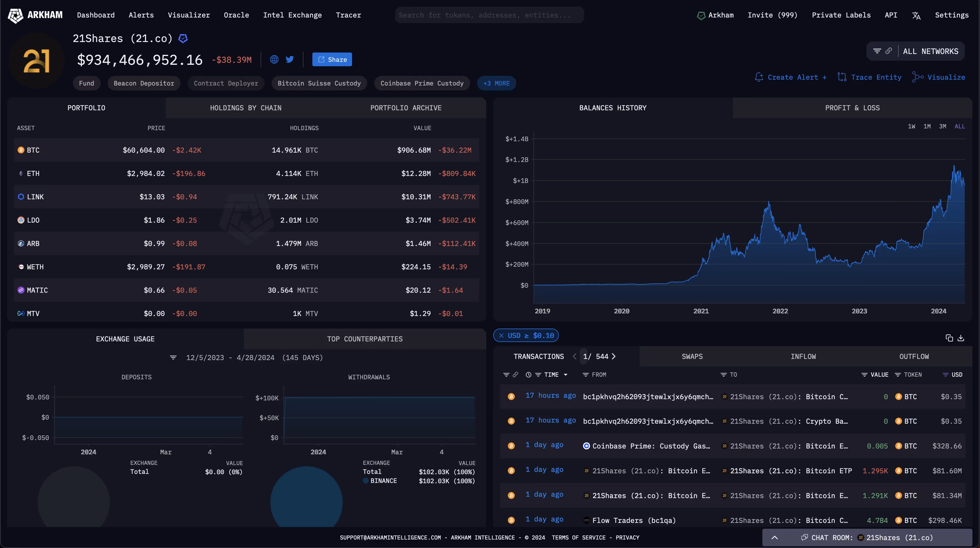Click the copy transactions icon
Viewport: 980px width, 548px height.
pos(949,338)
